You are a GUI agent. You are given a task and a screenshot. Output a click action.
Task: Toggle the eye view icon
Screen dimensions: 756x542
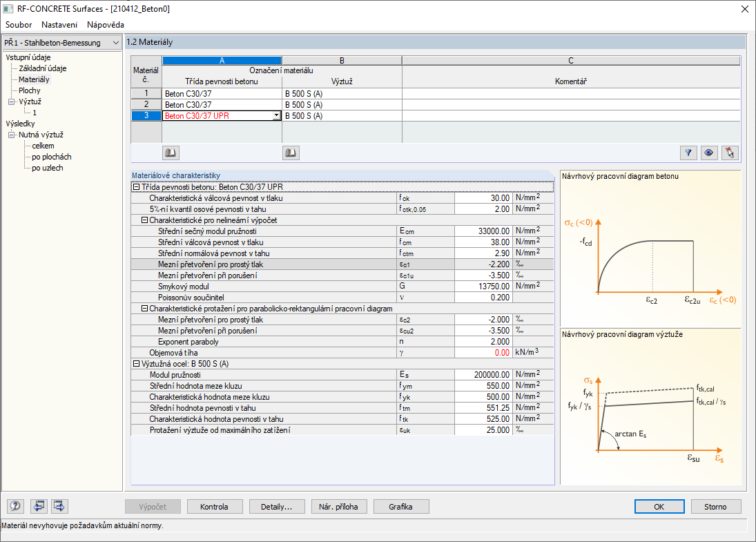[x=709, y=153]
